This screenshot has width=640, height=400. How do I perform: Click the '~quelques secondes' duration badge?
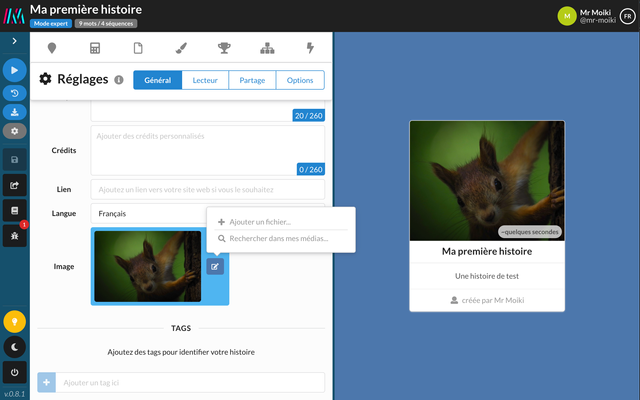530,232
